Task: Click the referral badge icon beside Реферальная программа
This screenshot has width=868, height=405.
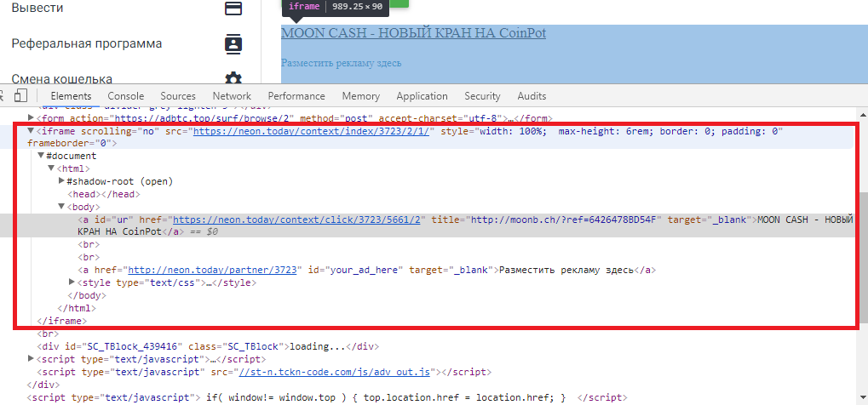Action: point(233,43)
